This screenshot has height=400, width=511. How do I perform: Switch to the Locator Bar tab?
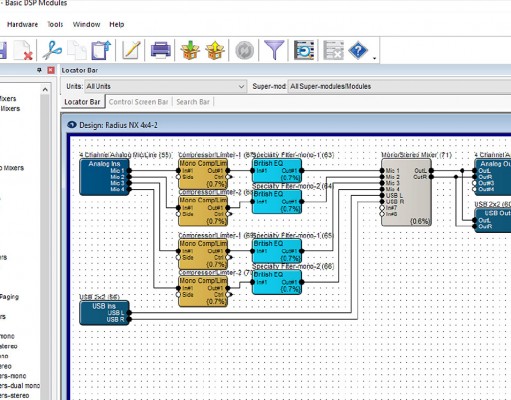[82, 102]
